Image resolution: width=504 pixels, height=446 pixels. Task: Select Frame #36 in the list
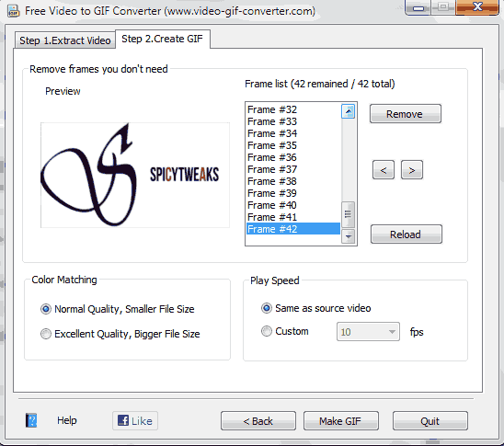[293, 157]
